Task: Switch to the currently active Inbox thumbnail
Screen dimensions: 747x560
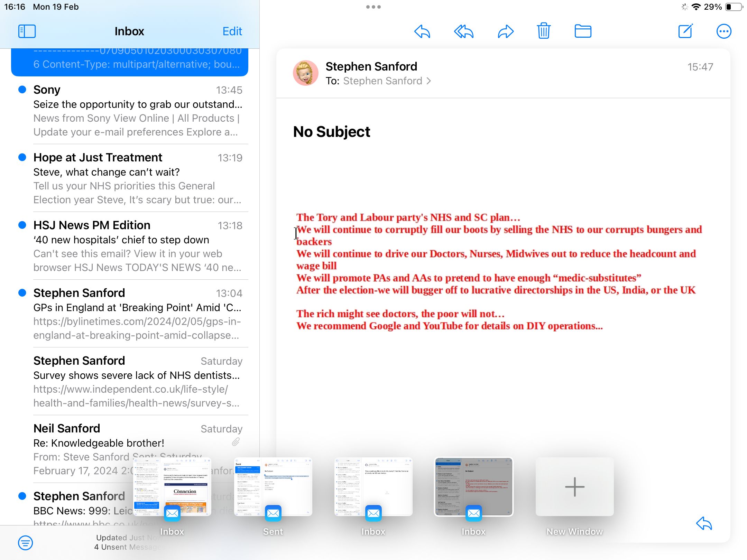Action: click(473, 487)
